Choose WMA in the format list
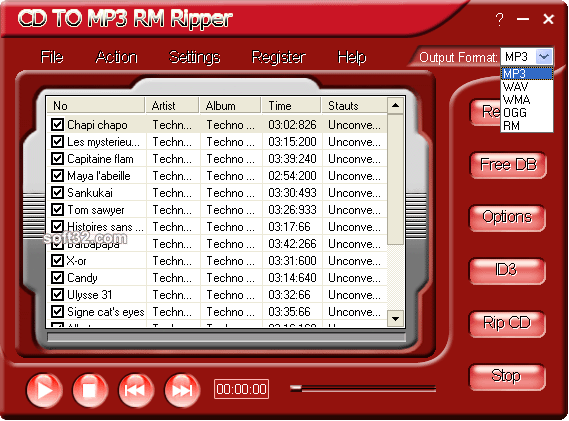 527,100
